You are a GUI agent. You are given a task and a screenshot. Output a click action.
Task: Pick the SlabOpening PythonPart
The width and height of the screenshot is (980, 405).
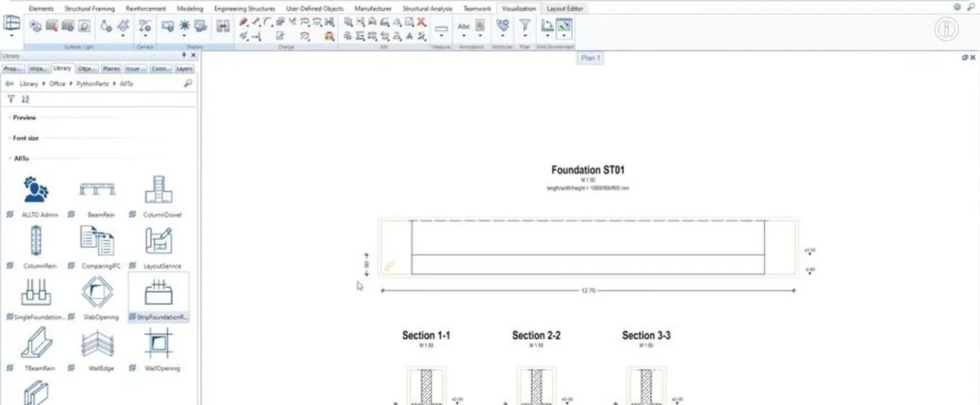pyautogui.click(x=97, y=298)
